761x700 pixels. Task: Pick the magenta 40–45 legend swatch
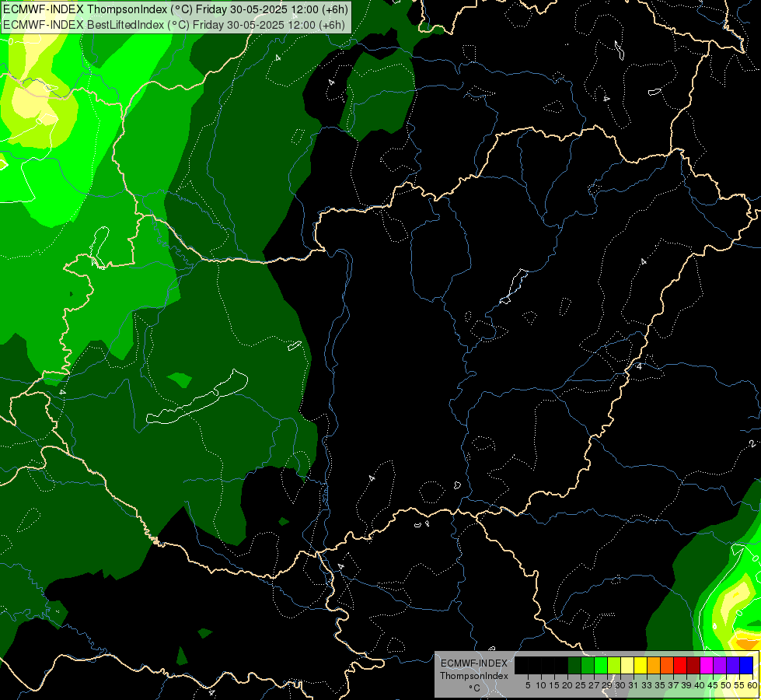tap(706, 665)
